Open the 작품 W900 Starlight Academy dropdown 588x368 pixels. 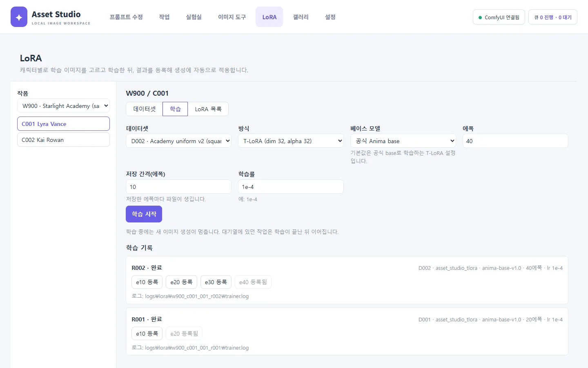coord(63,105)
